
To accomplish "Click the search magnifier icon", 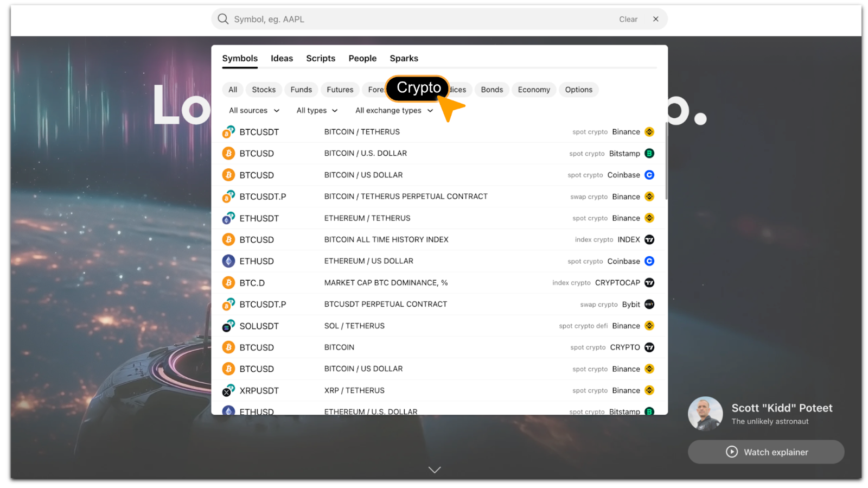I will click(223, 19).
